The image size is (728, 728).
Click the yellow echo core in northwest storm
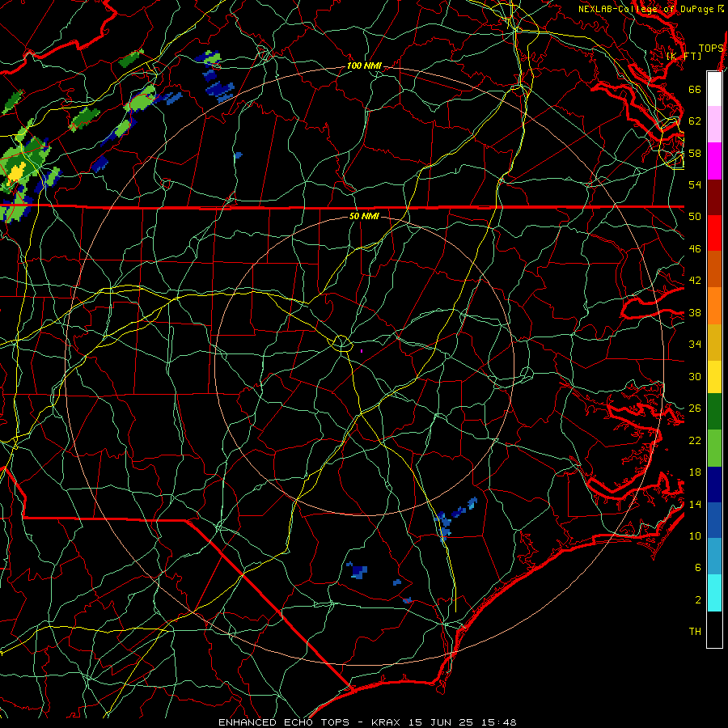pyautogui.click(x=16, y=172)
